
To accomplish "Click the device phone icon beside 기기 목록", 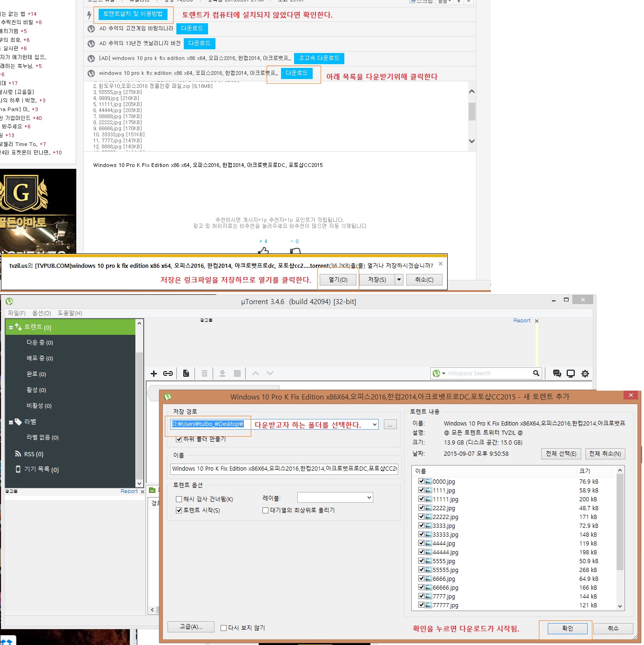I will [x=18, y=469].
